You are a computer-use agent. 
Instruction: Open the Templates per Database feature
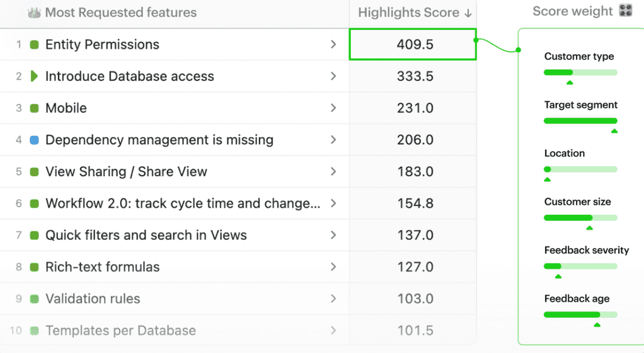(x=121, y=331)
